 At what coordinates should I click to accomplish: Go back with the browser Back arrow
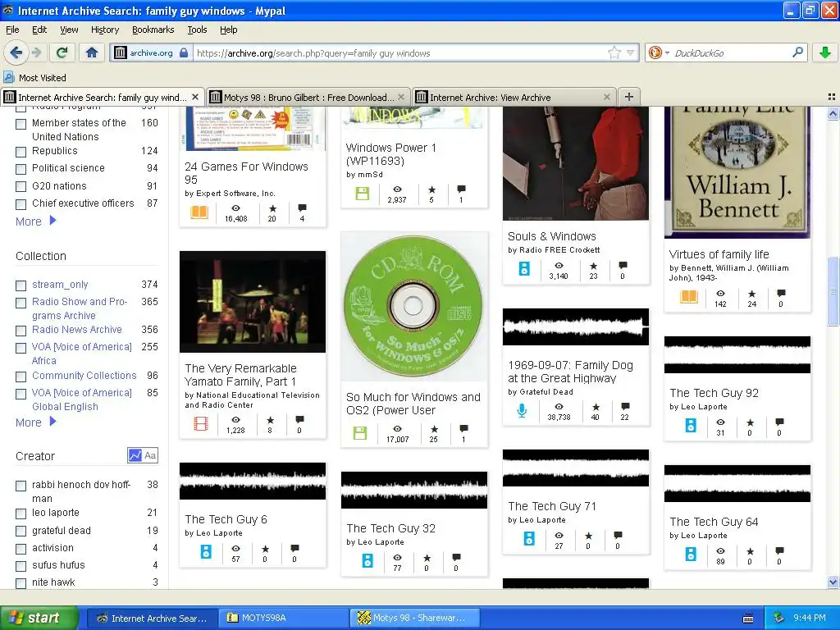16,52
